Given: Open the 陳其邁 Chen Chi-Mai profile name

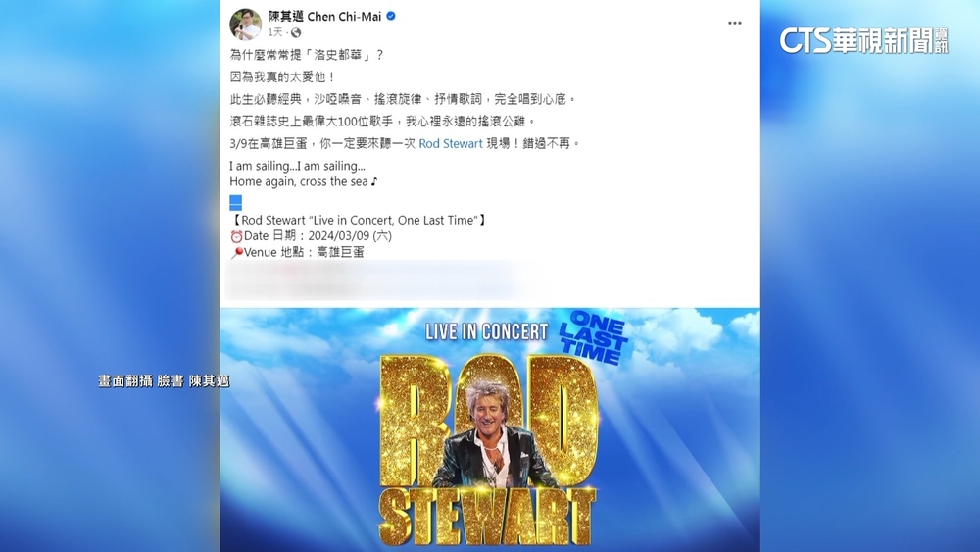Looking at the screenshot, I should (324, 17).
